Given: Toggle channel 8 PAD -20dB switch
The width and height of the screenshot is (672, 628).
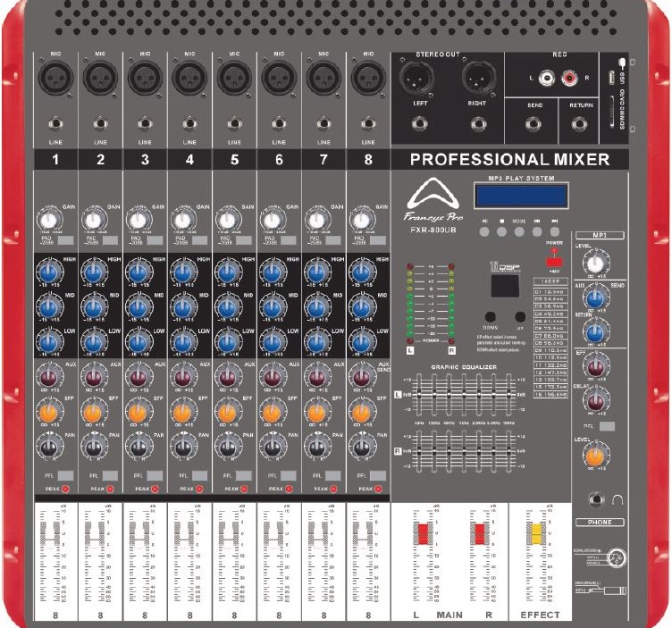Looking at the screenshot, I should point(378,240).
